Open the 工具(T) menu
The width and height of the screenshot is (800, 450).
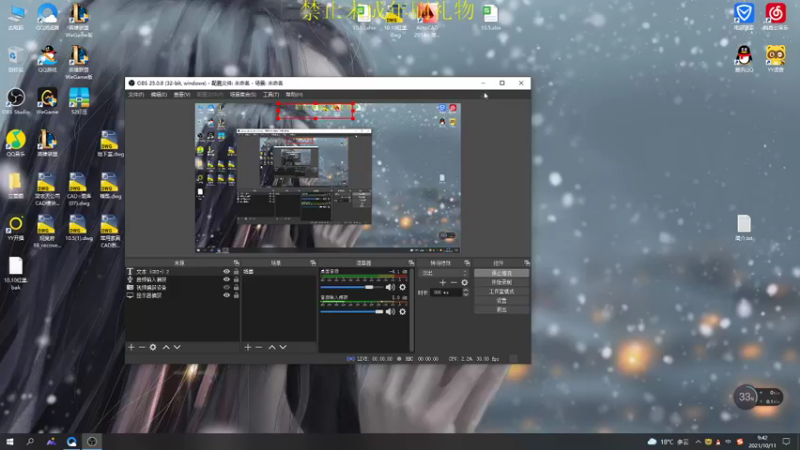coord(271,94)
